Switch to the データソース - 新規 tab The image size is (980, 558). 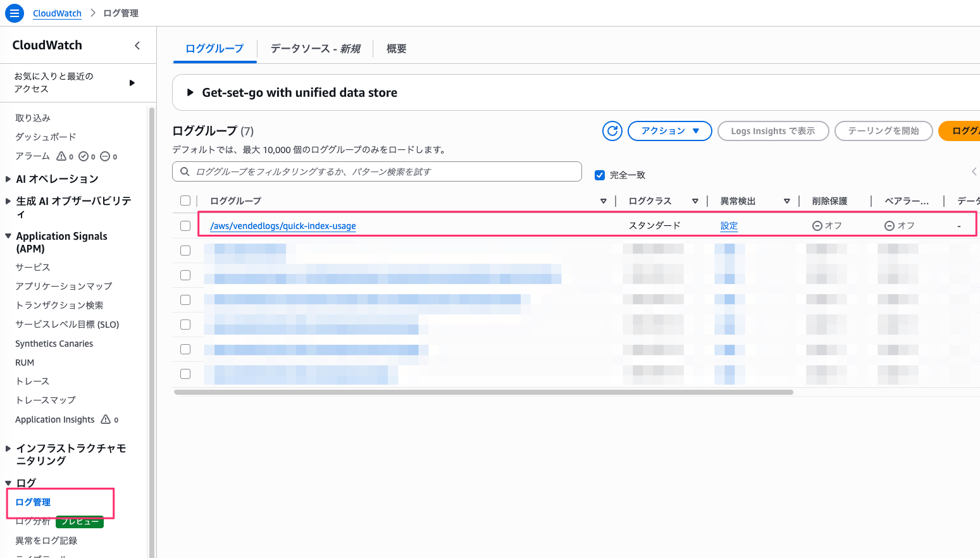314,48
